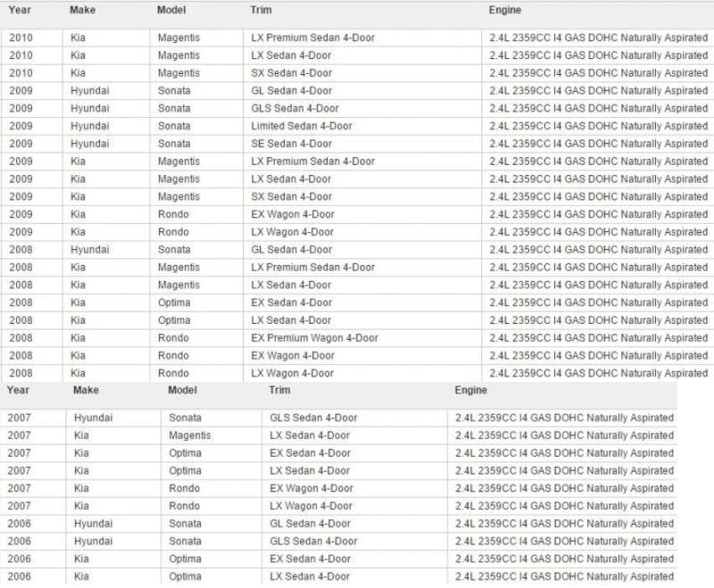The image size is (714, 588).
Task: Select the 2010 Kia Magentis LX Premium Sedan row
Action: [x=357, y=37]
